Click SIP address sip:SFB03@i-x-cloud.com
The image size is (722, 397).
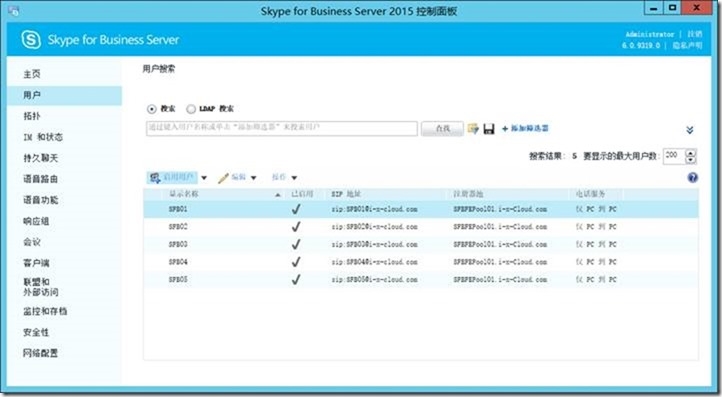coord(374,244)
